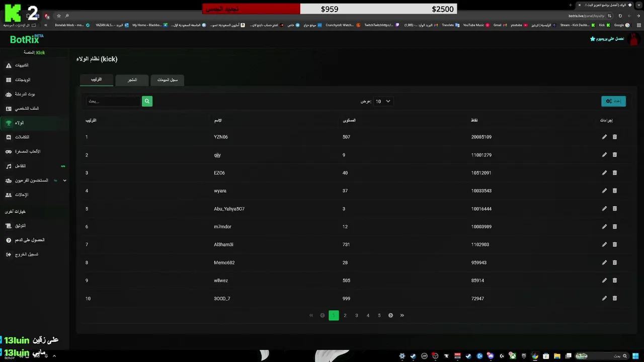Delete the Abu_Yahya507 row with trash icon
Image resolution: width=644 pixels, height=362 pixels.
point(615,209)
